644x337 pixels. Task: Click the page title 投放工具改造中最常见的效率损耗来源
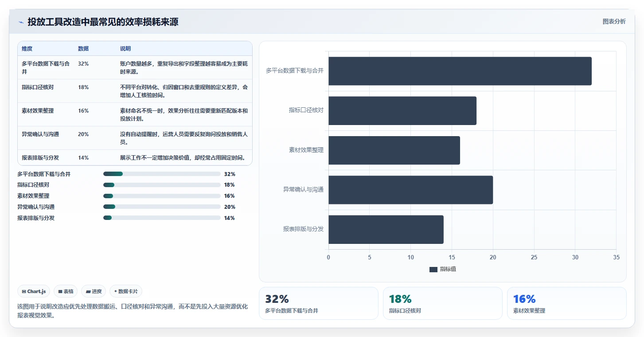[x=103, y=22]
